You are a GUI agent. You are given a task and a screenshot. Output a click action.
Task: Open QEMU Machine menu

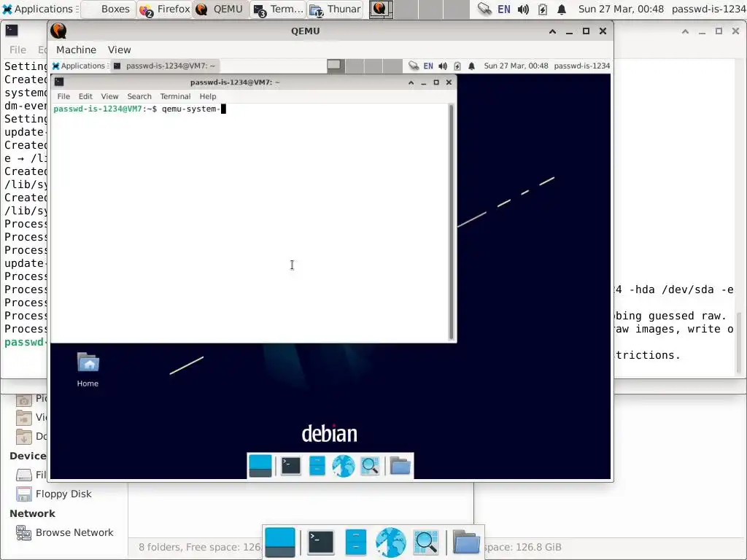[76, 50]
